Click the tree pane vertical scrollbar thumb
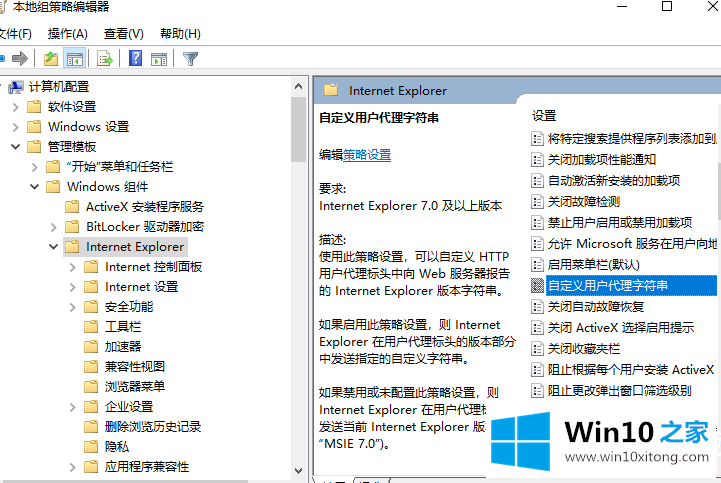This screenshot has height=483, width=721. (298, 129)
